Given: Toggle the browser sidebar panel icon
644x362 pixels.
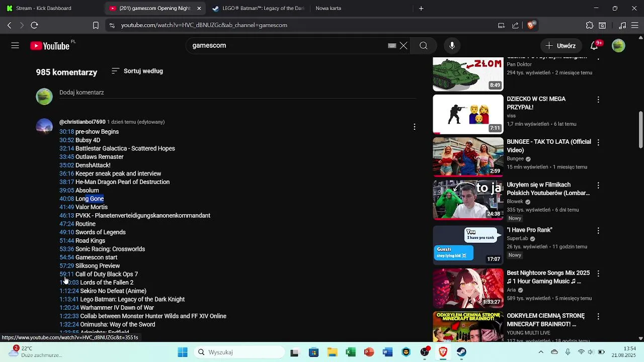Looking at the screenshot, I should [x=602, y=25].
